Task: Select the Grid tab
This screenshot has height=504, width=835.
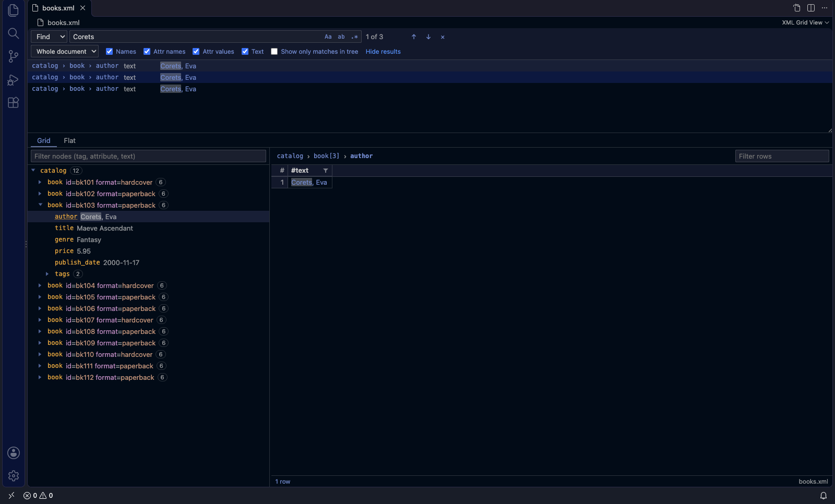Action: click(44, 141)
